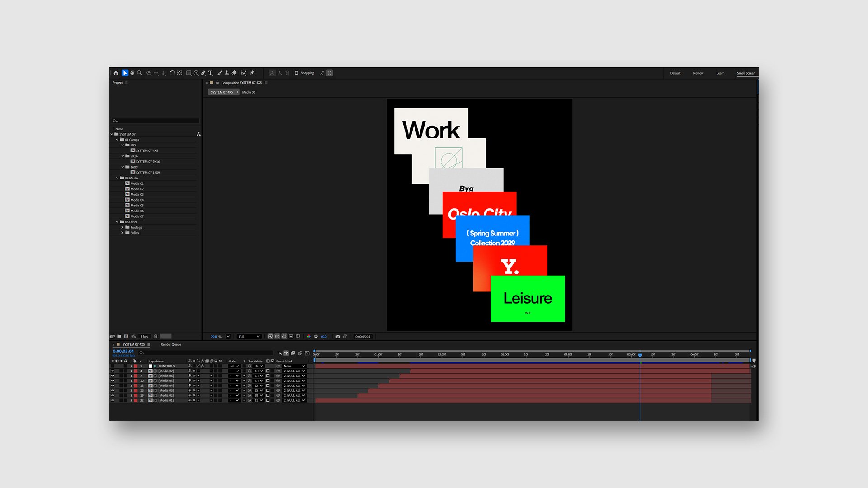Hide the Media 05 layer eye

113,381
